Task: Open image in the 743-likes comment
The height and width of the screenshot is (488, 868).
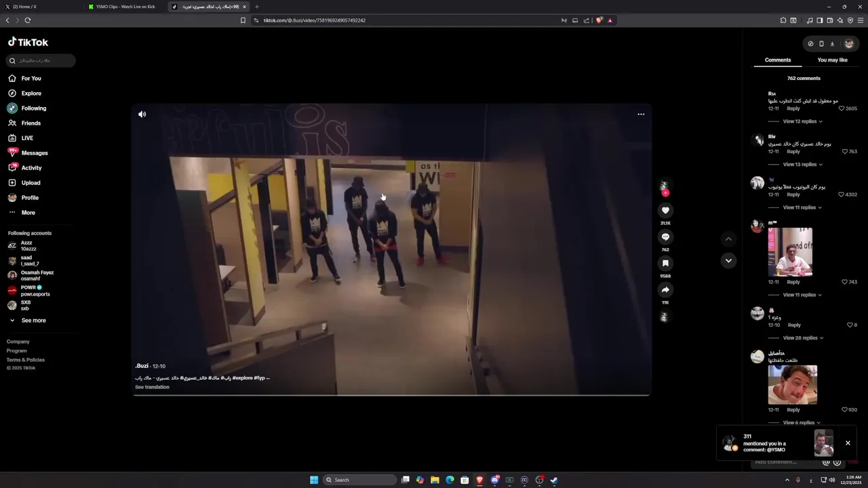Action: point(790,252)
